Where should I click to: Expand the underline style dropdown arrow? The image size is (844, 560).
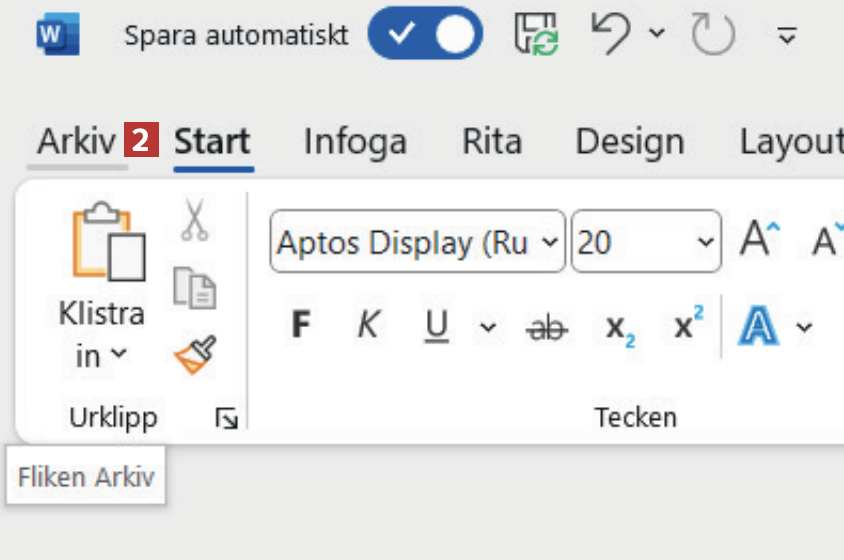pyautogui.click(x=487, y=327)
